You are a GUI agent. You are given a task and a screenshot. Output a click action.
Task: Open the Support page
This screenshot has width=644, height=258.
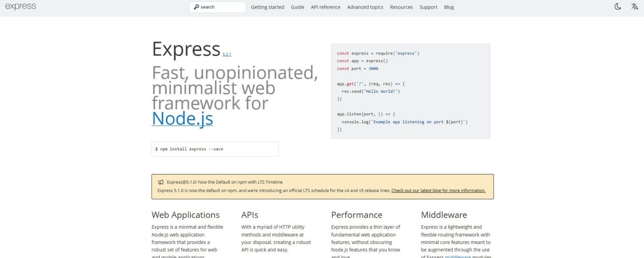pyautogui.click(x=428, y=7)
